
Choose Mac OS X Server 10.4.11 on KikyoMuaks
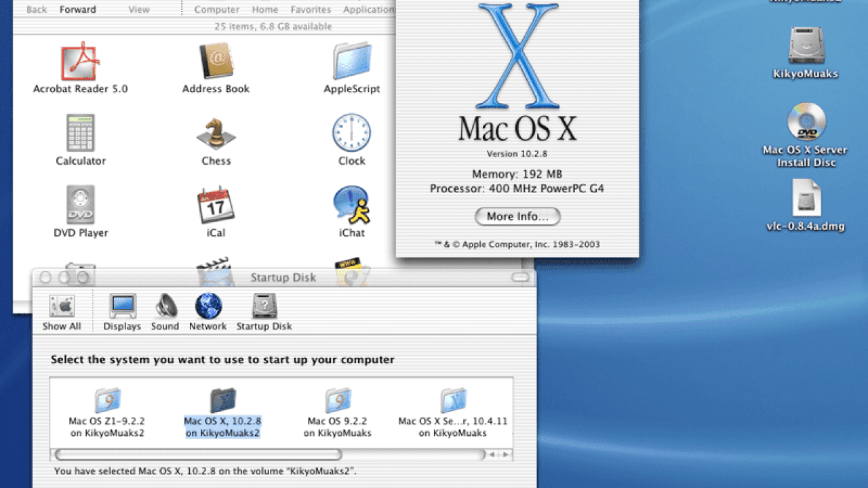[x=453, y=413]
